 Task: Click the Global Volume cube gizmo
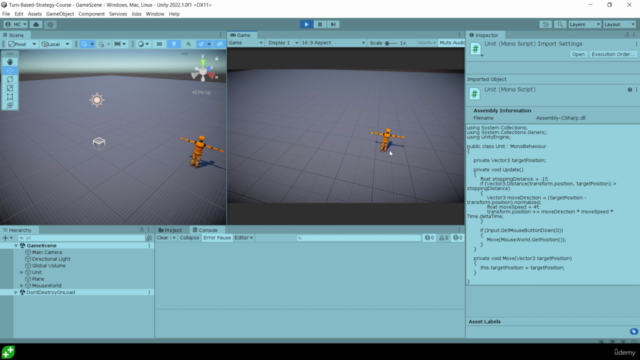[x=99, y=142]
